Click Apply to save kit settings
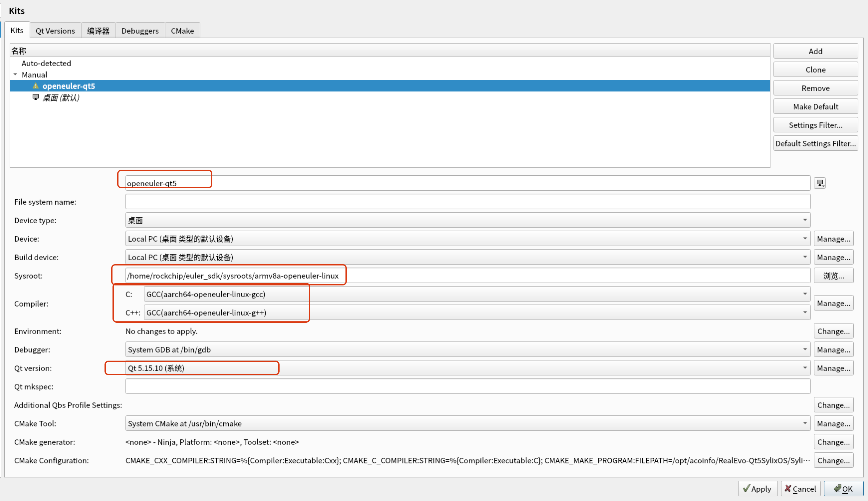Screen dimensions: 868x501 (x=757, y=489)
